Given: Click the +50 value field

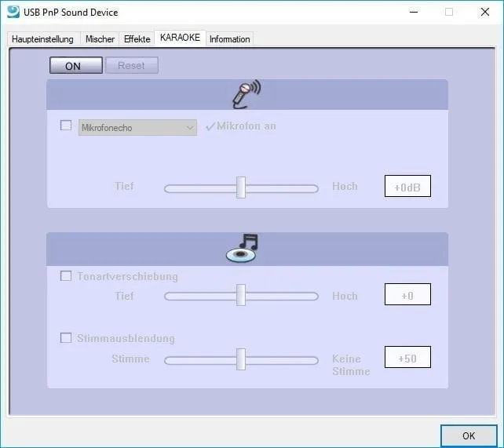Looking at the screenshot, I should [407, 357].
